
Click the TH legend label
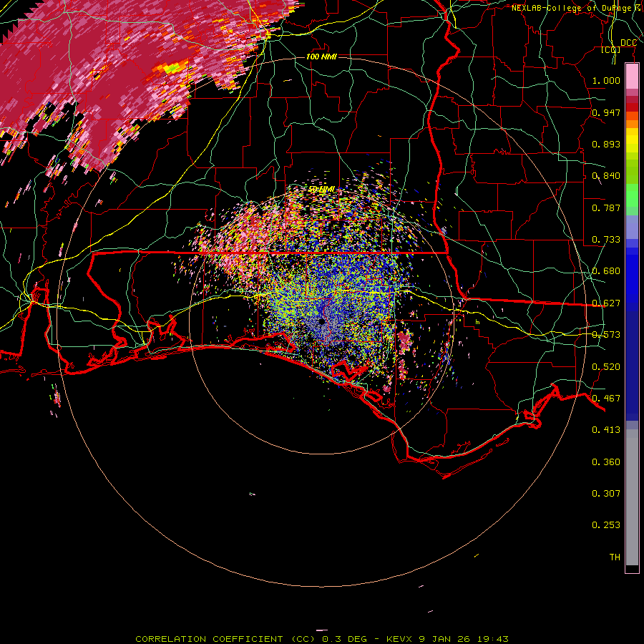615,557
